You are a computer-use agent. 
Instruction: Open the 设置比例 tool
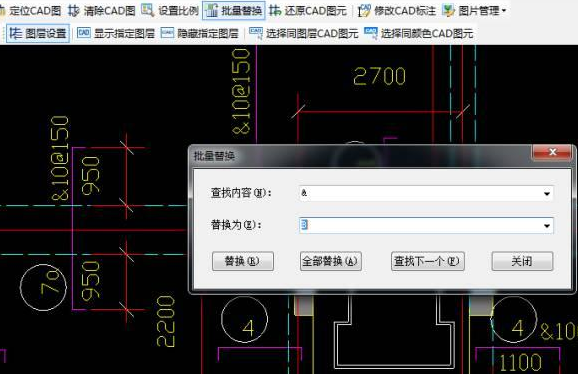coord(170,10)
